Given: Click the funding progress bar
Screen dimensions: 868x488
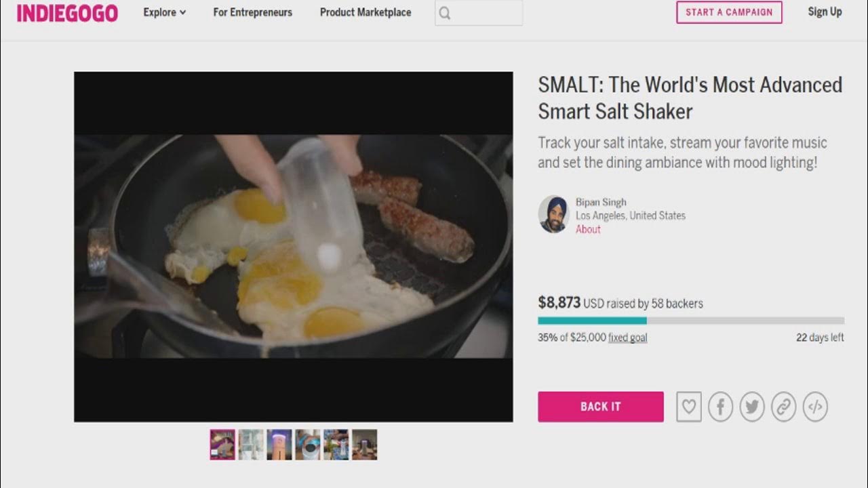Looking at the screenshot, I should click(x=690, y=321).
